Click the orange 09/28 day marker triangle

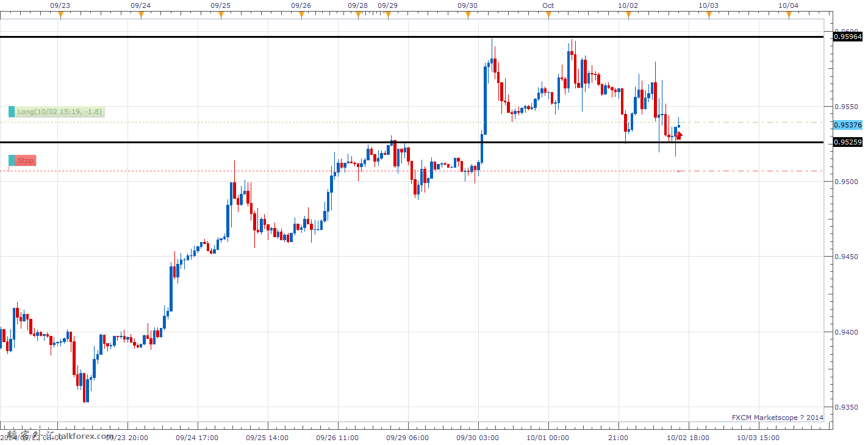pos(358,15)
